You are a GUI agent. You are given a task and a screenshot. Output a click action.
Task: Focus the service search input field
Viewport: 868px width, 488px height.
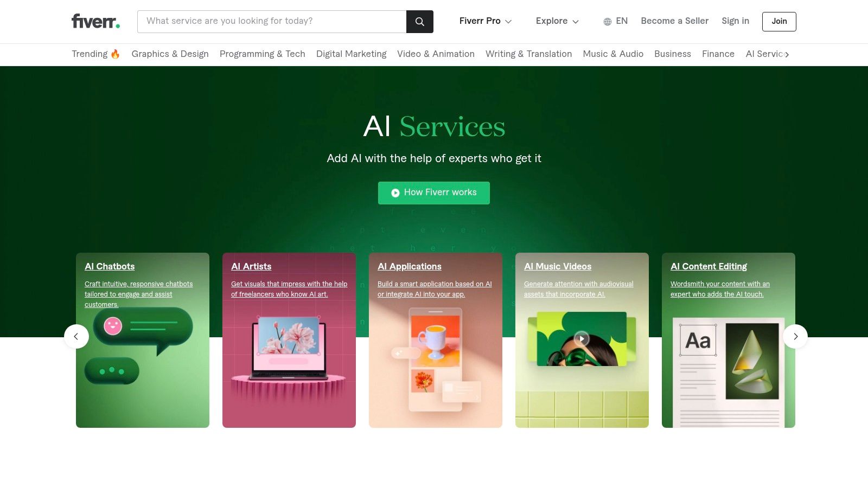point(271,21)
